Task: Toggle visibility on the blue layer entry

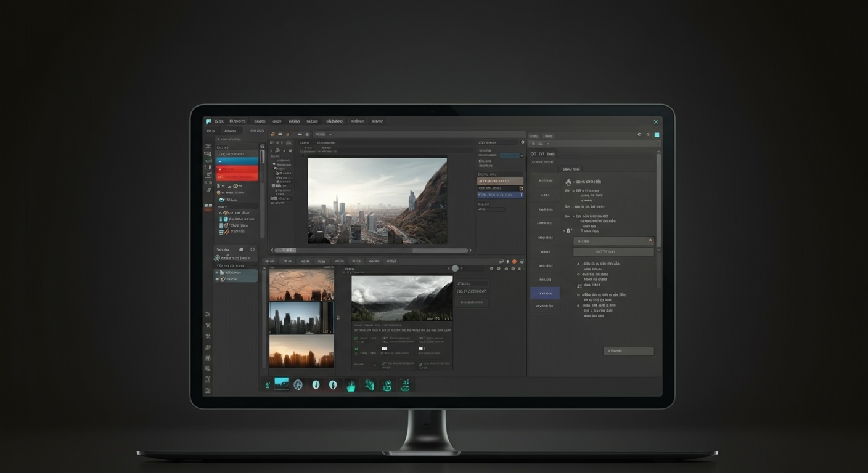Action: coord(219,161)
